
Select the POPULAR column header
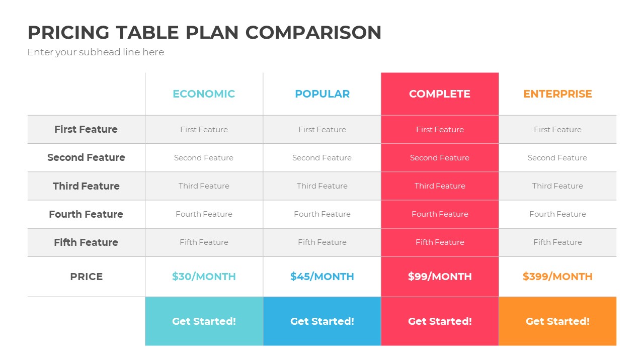[x=322, y=94]
